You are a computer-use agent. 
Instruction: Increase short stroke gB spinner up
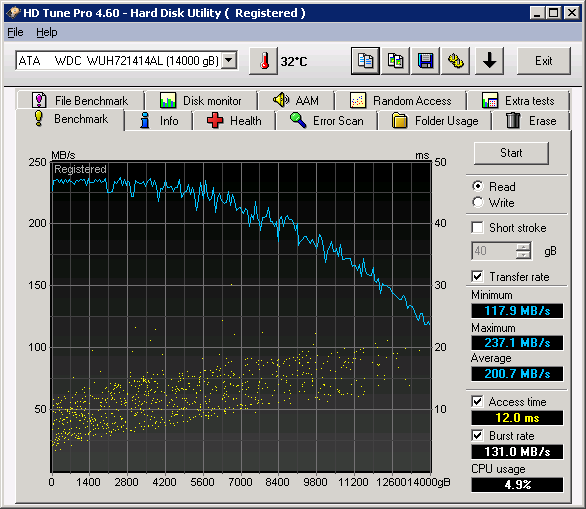523,247
